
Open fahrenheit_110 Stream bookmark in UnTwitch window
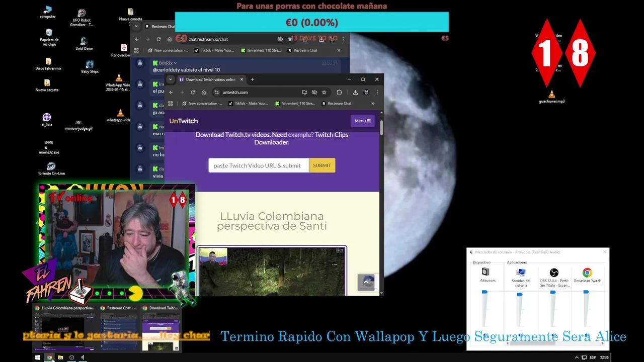pos(295,104)
